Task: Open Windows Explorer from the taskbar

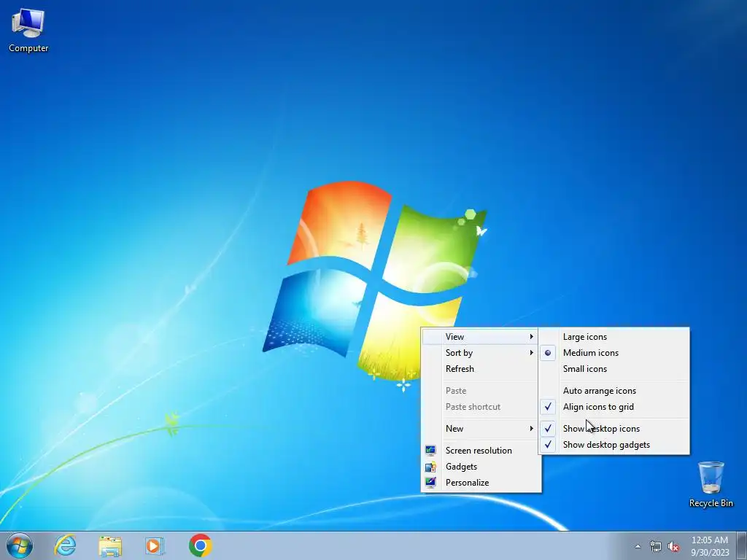Action: (x=110, y=545)
